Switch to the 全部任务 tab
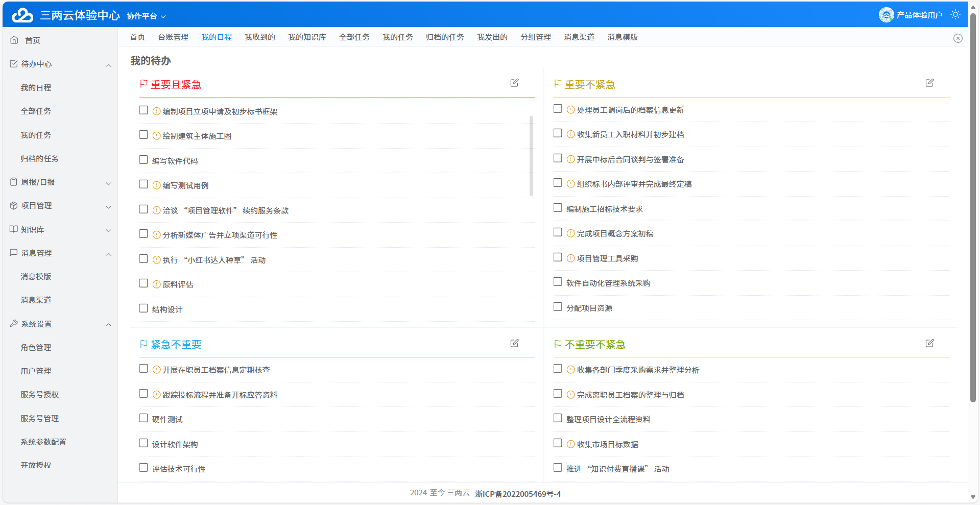The width and height of the screenshot is (980, 505). [x=354, y=37]
